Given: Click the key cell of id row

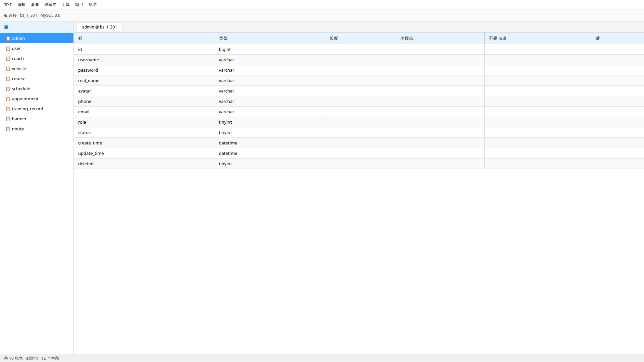Looking at the screenshot, I should 618,49.
